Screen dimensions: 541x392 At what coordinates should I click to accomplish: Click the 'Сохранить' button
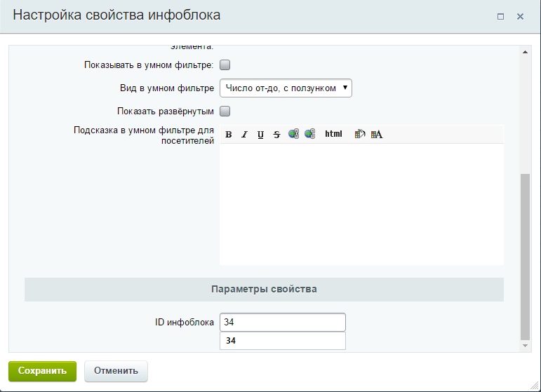click(42, 371)
